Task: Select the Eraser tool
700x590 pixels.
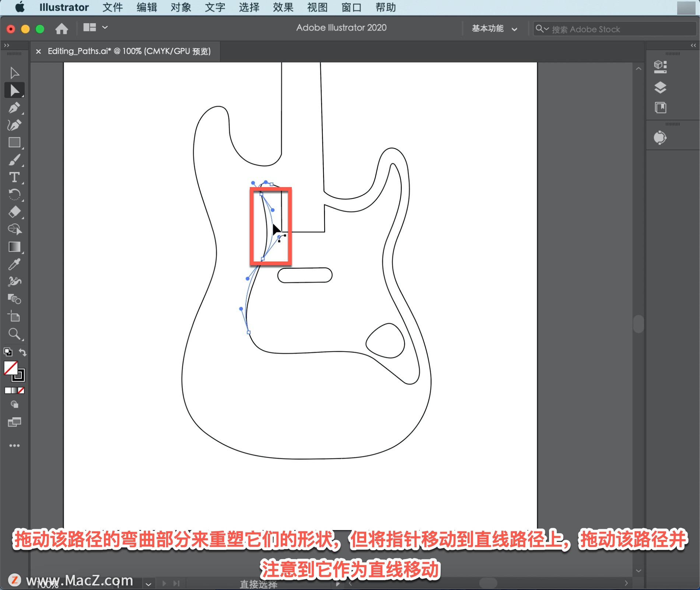Action: pyautogui.click(x=14, y=212)
